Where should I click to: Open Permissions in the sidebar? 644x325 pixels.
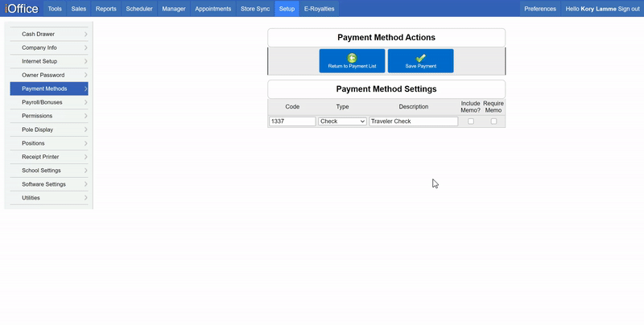[49, 116]
